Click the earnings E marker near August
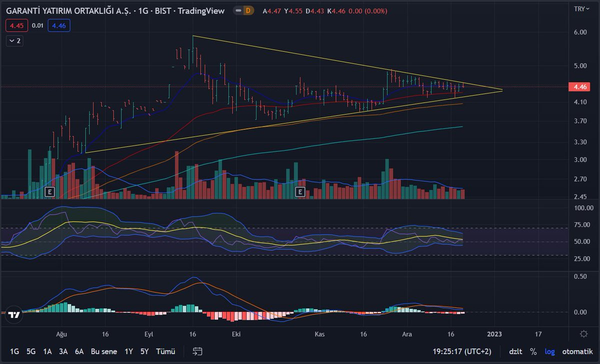 point(49,191)
